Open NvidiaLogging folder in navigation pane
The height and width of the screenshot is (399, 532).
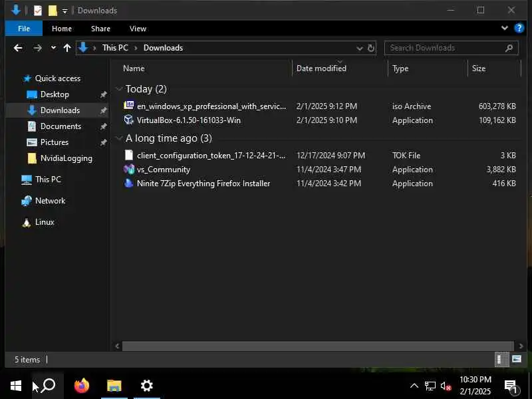[x=66, y=158]
